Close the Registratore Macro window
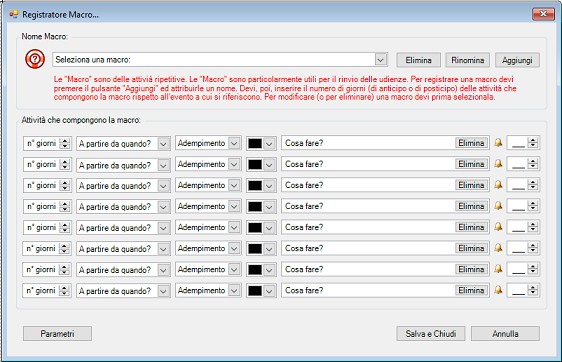The height and width of the screenshot is (362, 562). tap(543, 14)
